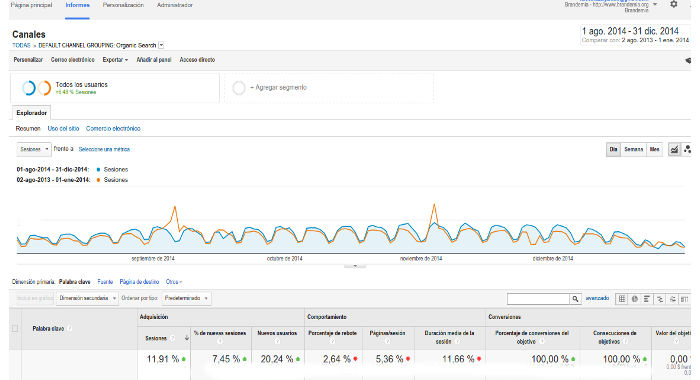Screen dimensions: 700x380
Task: Go to Página principal tab
Action: pos(31,5)
